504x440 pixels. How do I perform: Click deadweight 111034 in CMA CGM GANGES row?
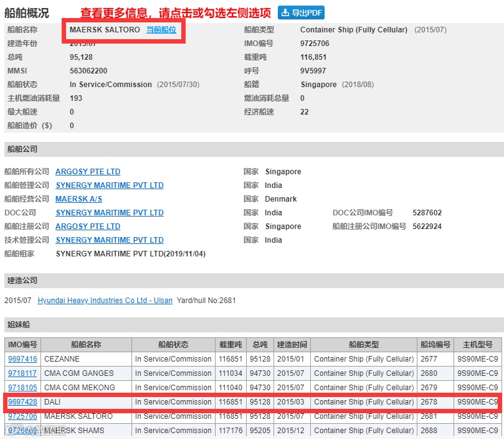[231, 373]
